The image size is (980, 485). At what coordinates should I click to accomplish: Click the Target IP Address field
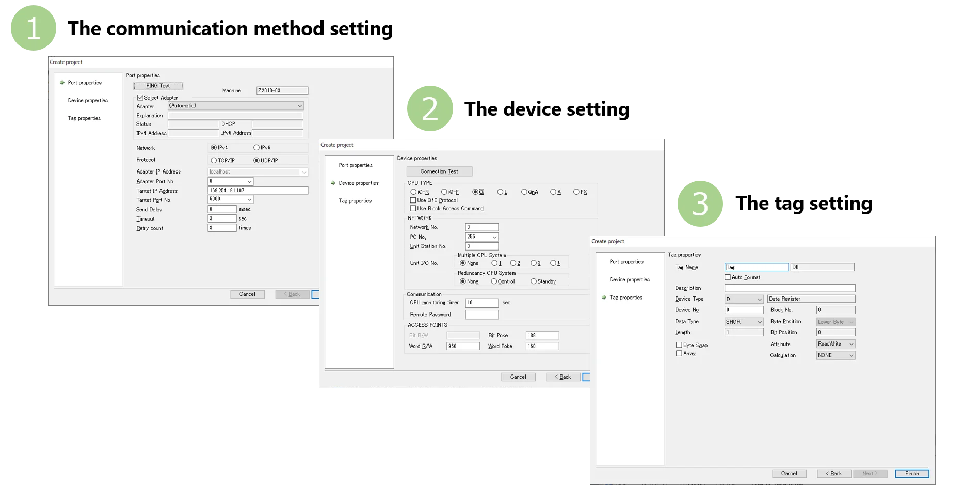coord(258,191)
